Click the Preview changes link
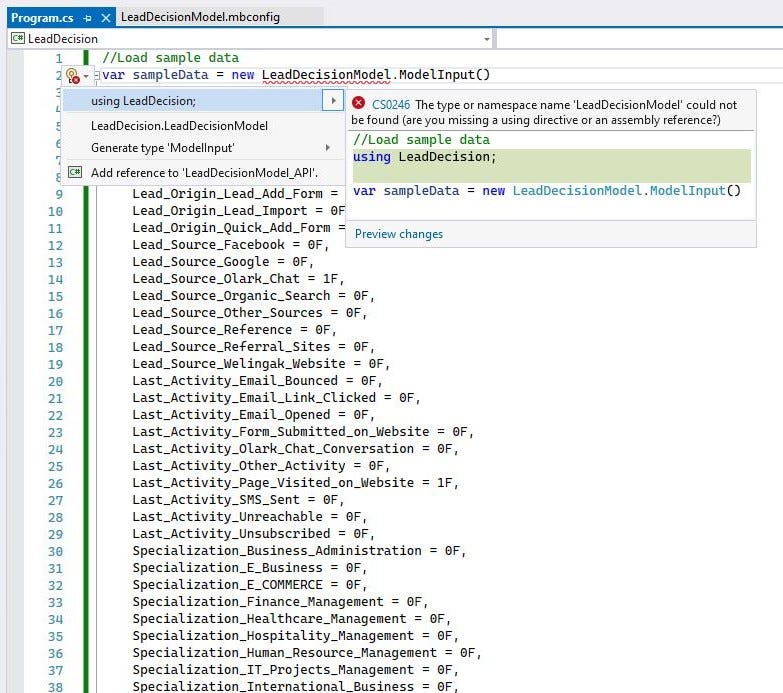 pyautogui.click(x=399, y=234)
